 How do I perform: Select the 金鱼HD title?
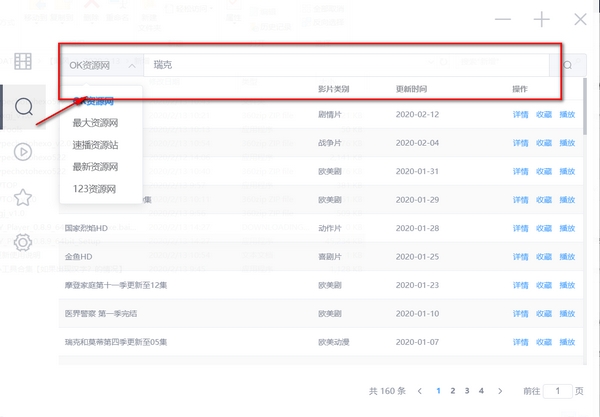tap(78, 257)
